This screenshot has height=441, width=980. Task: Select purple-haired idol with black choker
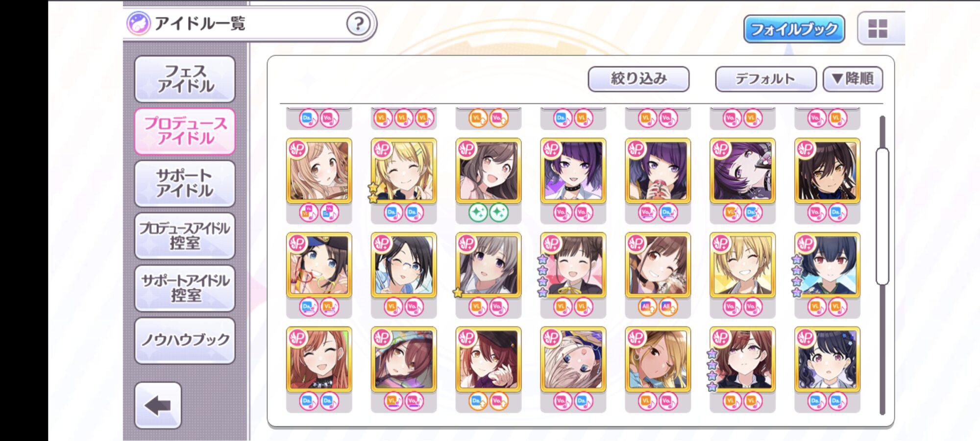pos(573,171)
